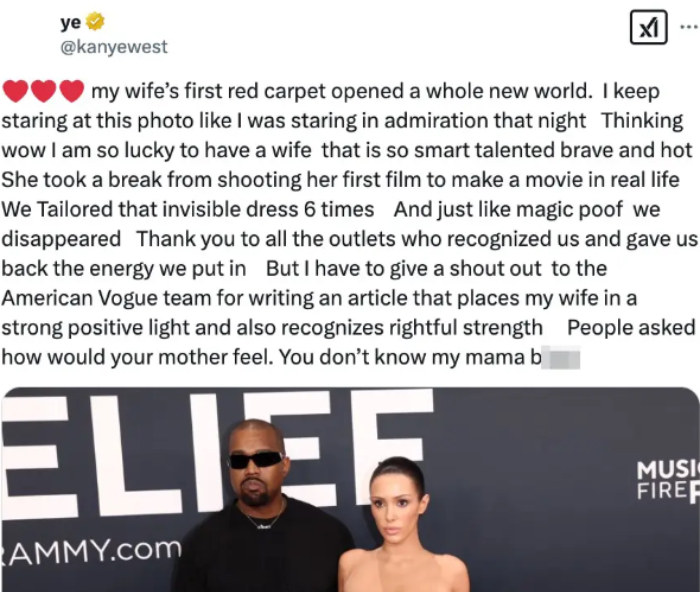
Task: Open the attached red carpet photo
Action: (x=350, y=490)
